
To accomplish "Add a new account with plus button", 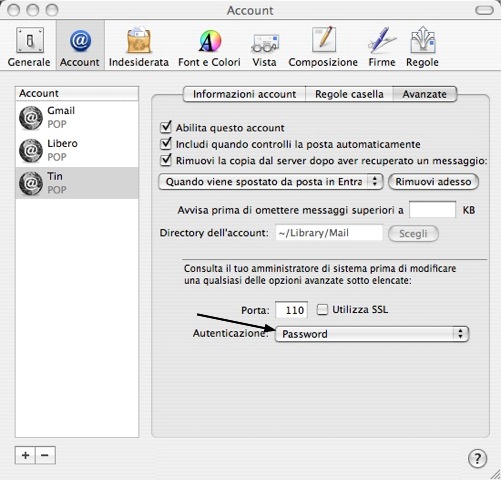I will coord(25,455).
